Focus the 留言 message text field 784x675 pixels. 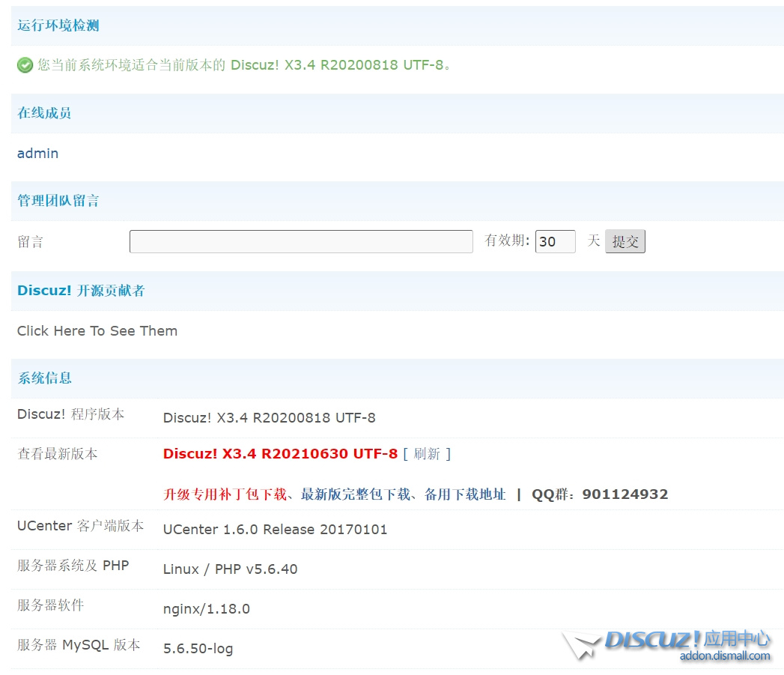pos(301,241)
